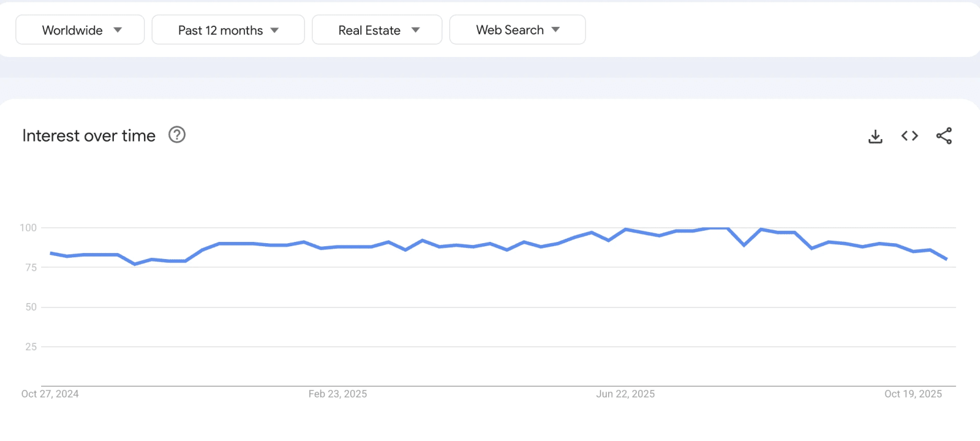This screenshot has width=980, height=441.
Task: Open the embed code icon
Action: (910, 136)
